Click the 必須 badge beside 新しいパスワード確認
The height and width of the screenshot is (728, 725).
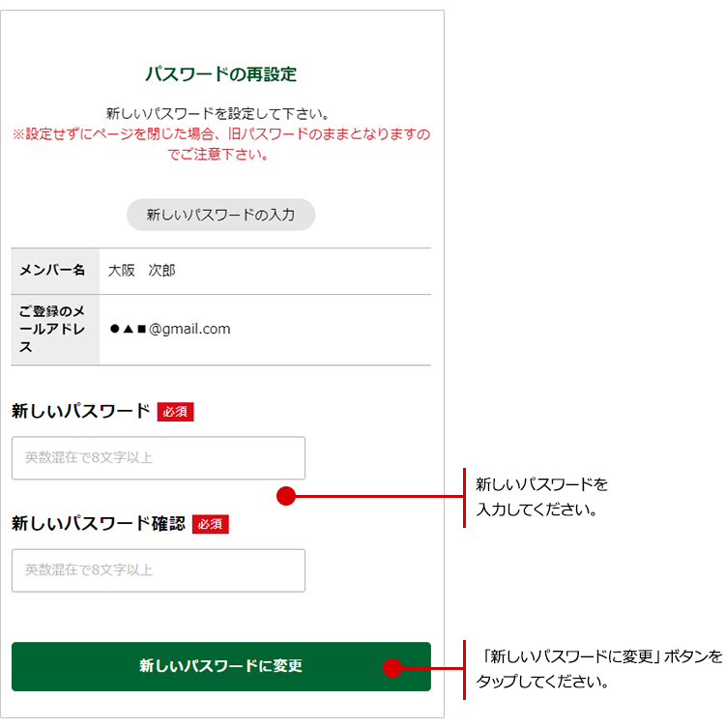tap(210, 524)
